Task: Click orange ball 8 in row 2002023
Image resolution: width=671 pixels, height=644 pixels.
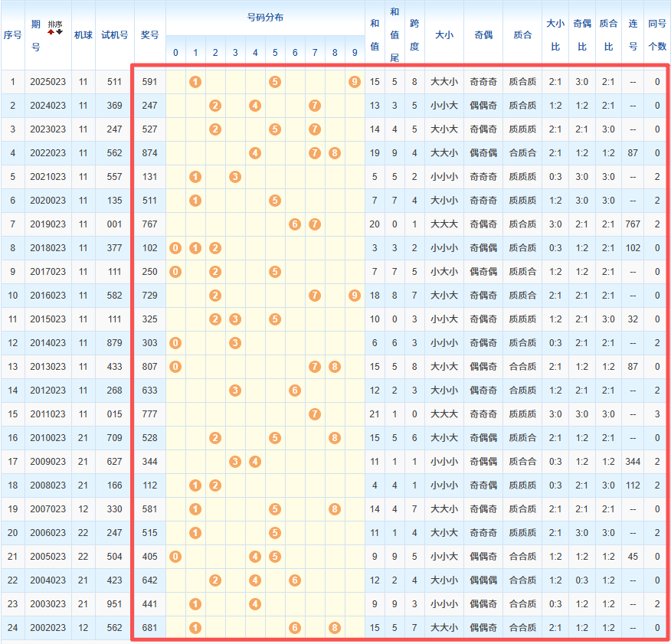Action: coord(335,628)
